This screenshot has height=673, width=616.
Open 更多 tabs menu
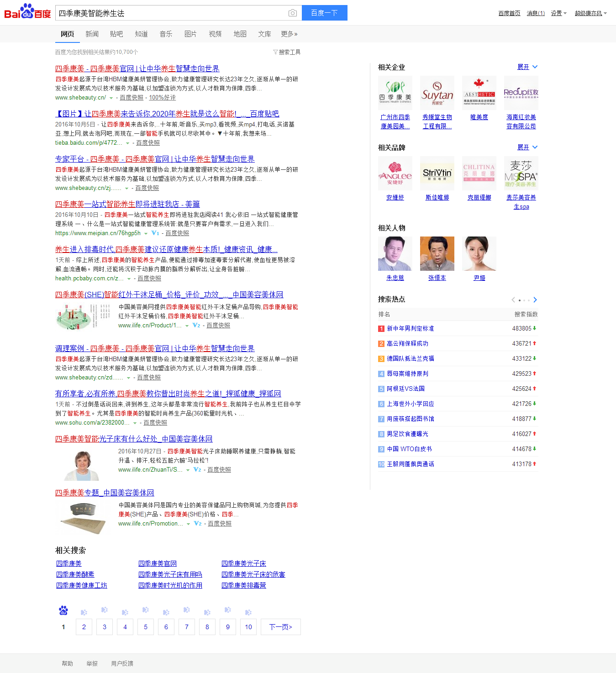(289, 34)
